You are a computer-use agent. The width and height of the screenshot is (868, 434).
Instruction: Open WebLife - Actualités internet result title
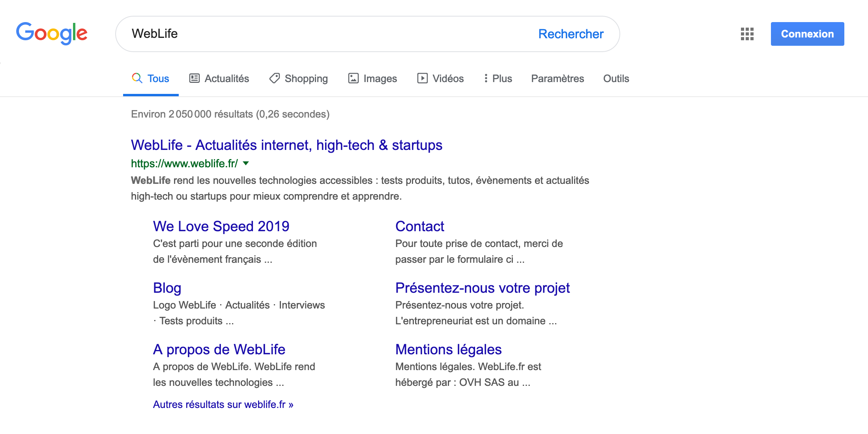(x=286, y=145)
